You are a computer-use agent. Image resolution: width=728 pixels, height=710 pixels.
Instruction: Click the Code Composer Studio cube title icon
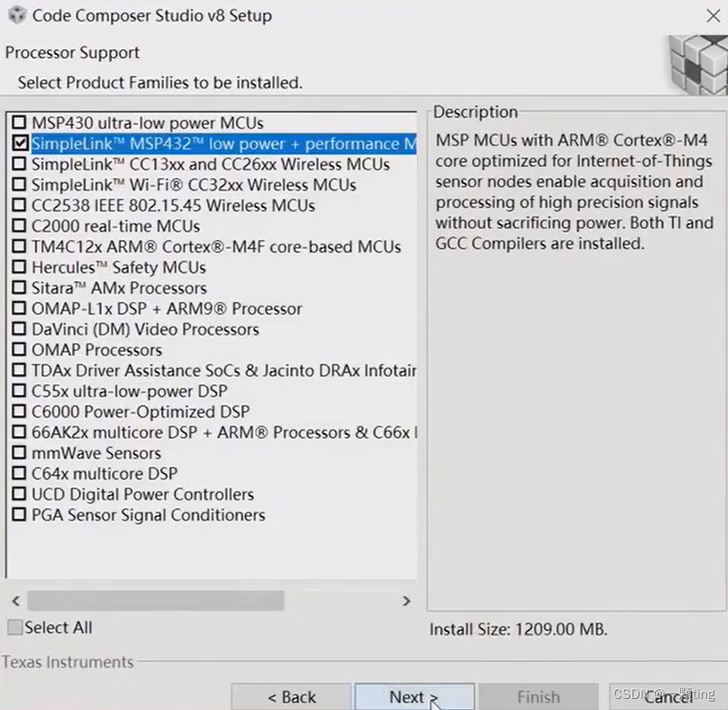[18, 15]
